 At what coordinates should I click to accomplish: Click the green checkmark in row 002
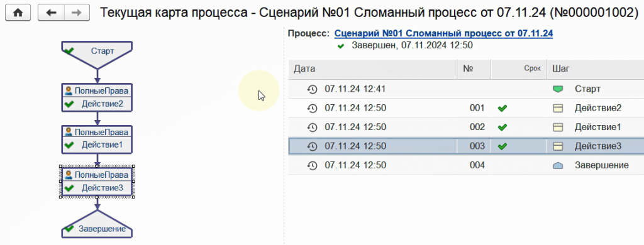coord(502,128)
